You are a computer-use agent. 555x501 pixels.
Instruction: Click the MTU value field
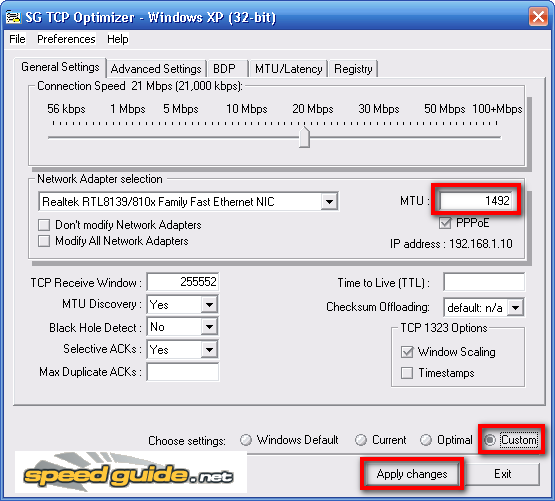476,201
